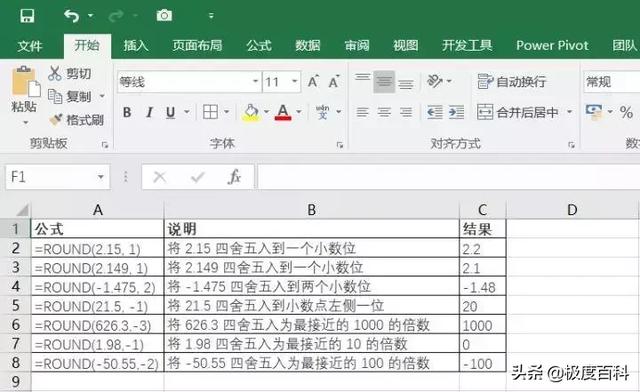Select the 开发工具 tab
Image resolution: width=640 pixels, height=392 pixels.
467,45
